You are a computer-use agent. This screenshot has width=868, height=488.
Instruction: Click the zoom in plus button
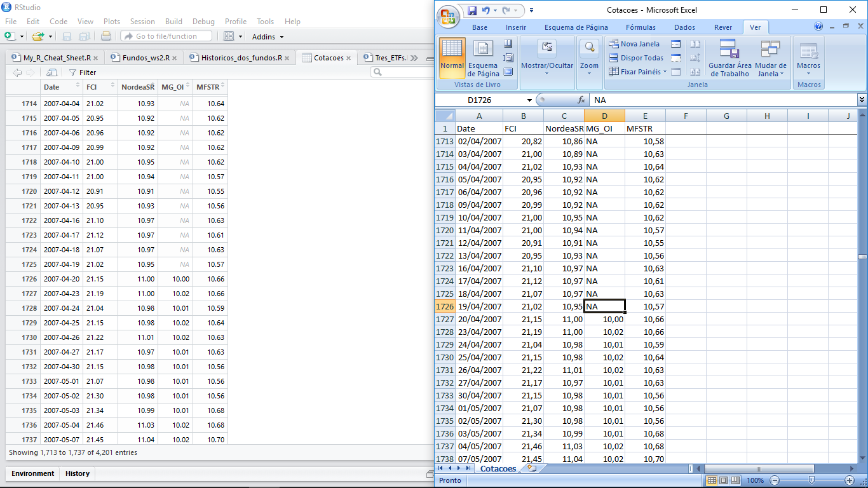(850, 480)
